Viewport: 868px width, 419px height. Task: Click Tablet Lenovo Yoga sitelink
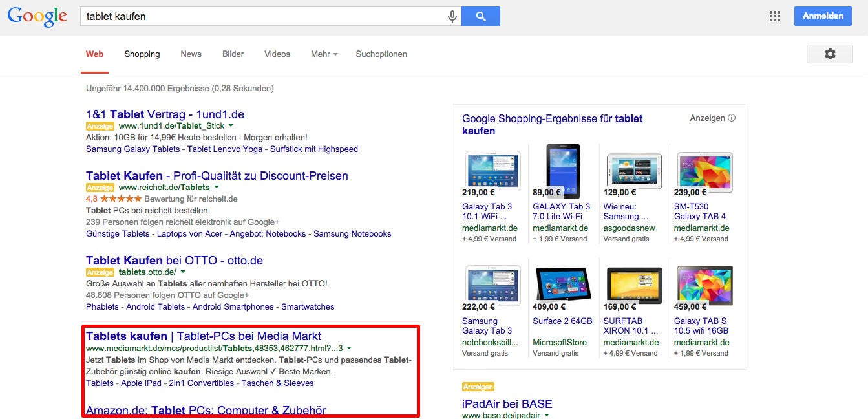[225, 149]
